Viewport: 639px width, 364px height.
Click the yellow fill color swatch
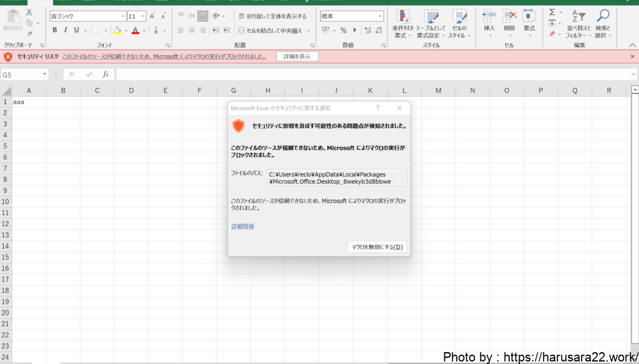[117, 30]
